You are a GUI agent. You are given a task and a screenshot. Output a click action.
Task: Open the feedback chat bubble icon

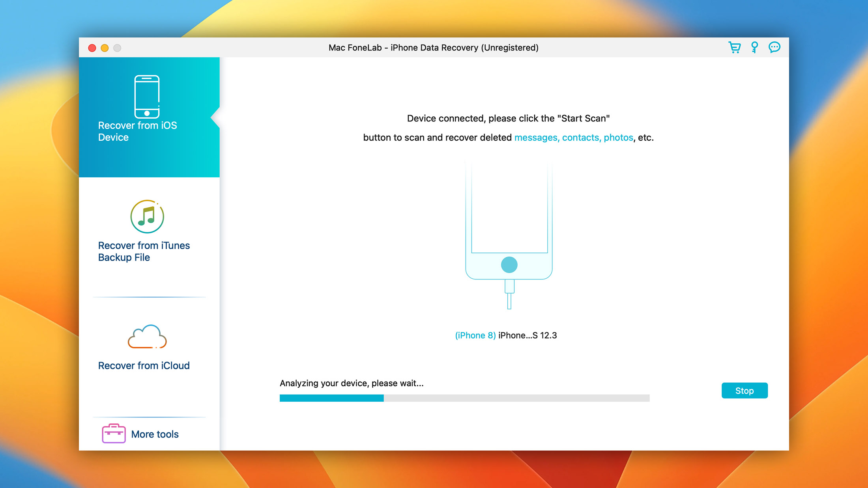point(774,48)
